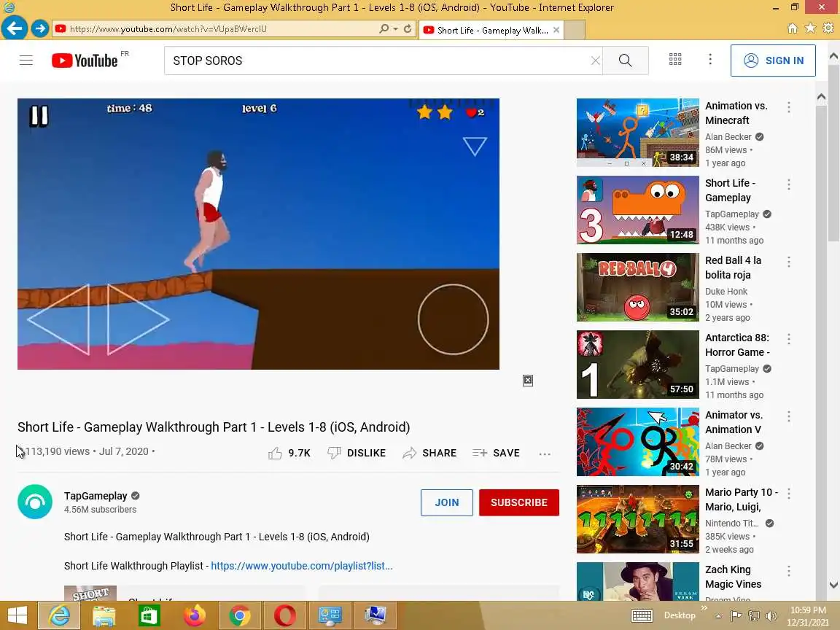This screenshot has width=840, height=630.
Task: Click the SIGN IN button
Action: point(773,61)
